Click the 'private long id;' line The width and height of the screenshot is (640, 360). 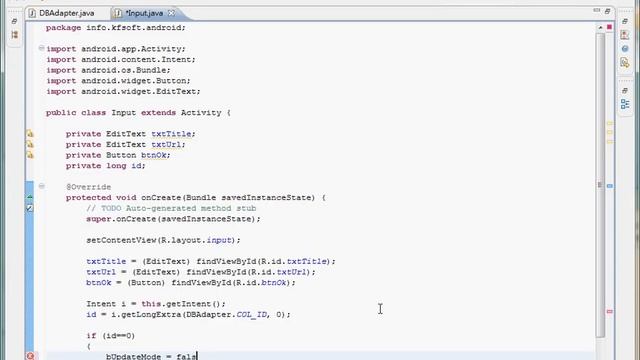tap(105, 166)
